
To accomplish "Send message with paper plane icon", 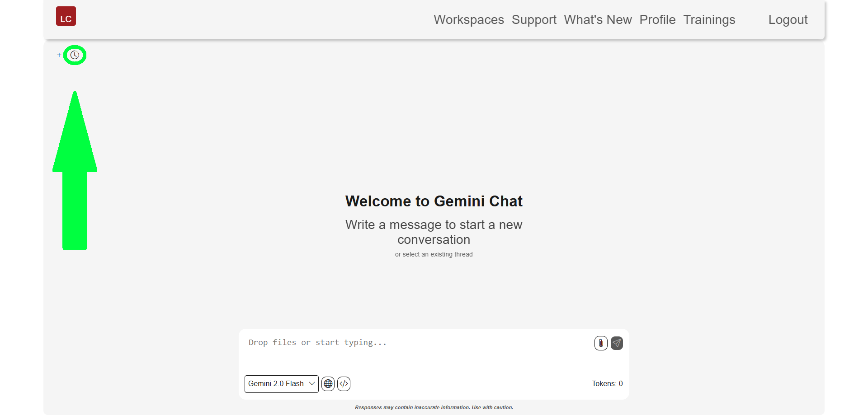I will [x=617, y=343].
